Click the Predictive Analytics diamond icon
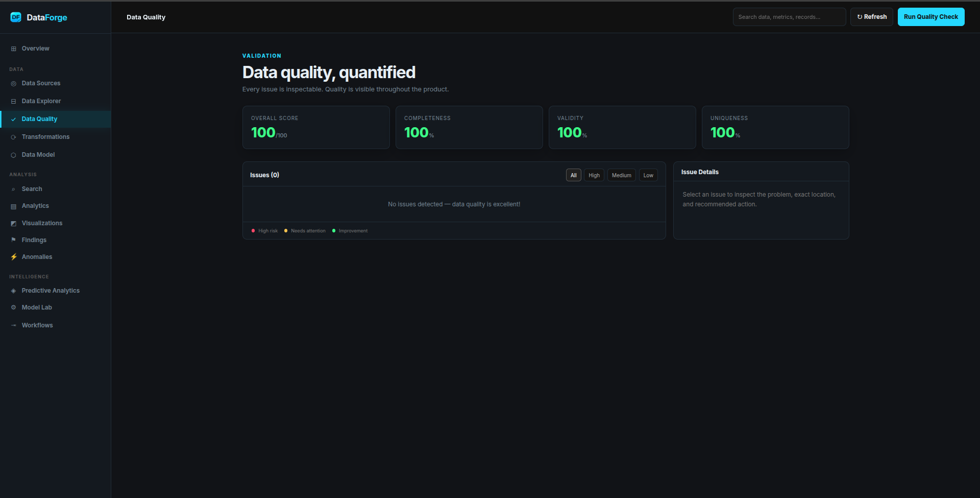Image resolution: width=980 pixels, height=498 pixels. pos(14,291)
